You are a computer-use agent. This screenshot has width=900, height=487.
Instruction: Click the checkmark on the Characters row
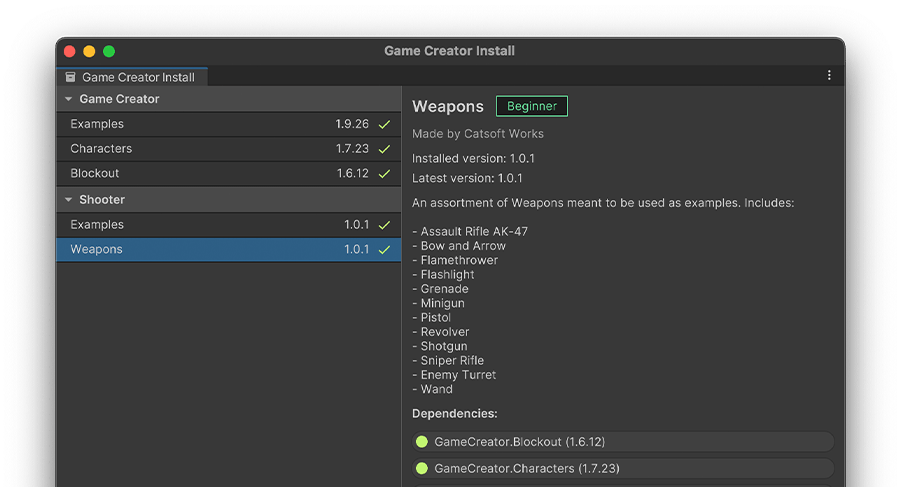point(385,149)
